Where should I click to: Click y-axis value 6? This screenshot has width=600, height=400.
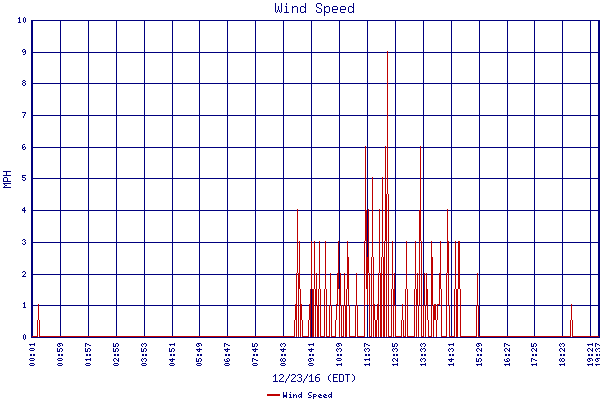(x=24, y=147)
